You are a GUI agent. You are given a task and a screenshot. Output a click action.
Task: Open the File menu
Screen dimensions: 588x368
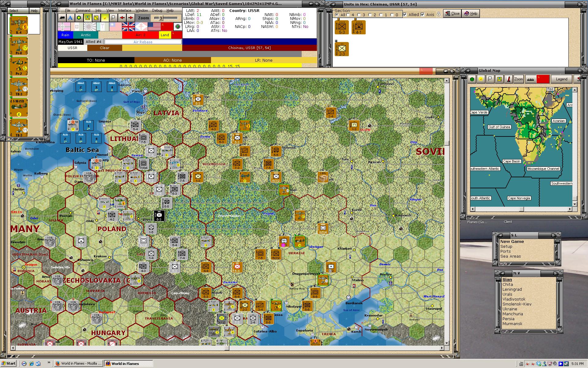(x=68, y=10)
